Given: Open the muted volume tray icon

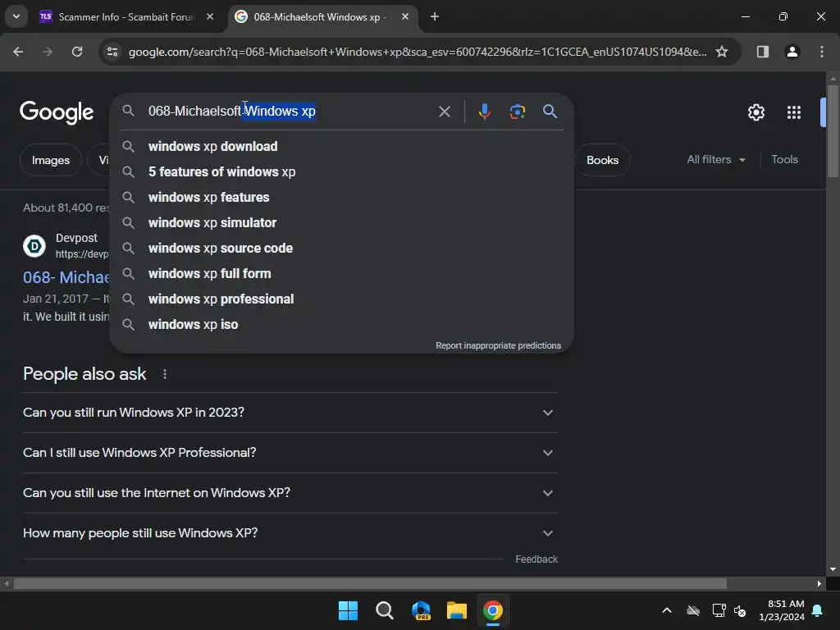Looking at the screenshot, I should (740, 610).
